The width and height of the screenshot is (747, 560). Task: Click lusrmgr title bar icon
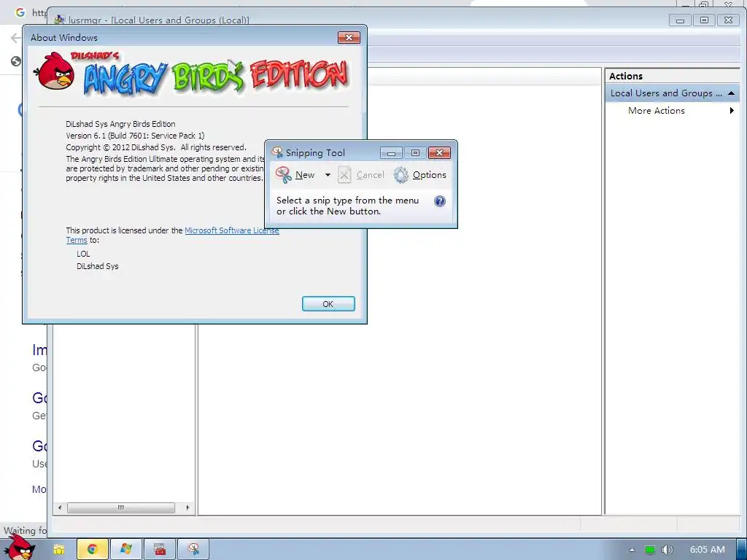click(x=60, y=20)
